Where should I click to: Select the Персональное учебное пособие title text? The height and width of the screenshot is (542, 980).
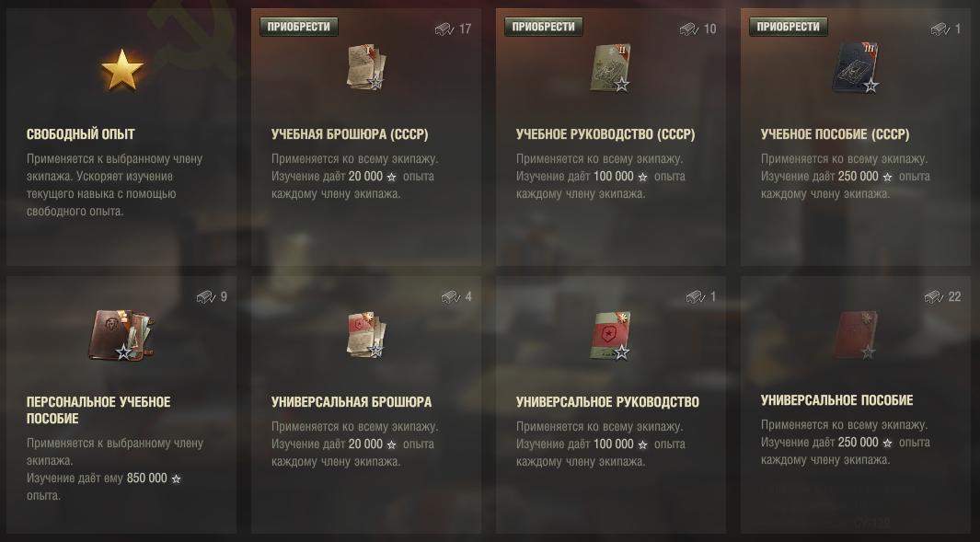click(x=98, y=410)
